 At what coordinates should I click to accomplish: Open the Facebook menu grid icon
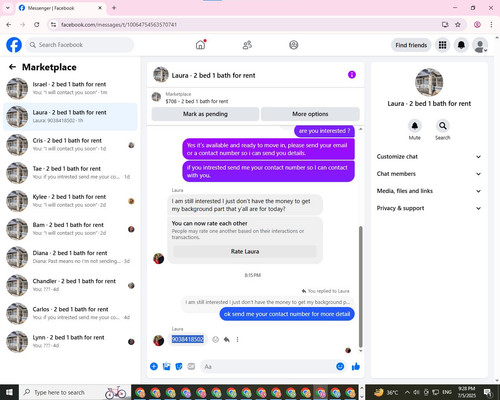point(442,45)
